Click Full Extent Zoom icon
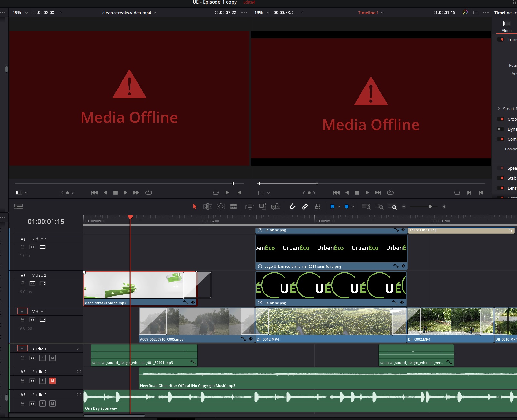The height and width of the screenshot is (420, 517). click(x=366, y=207)
